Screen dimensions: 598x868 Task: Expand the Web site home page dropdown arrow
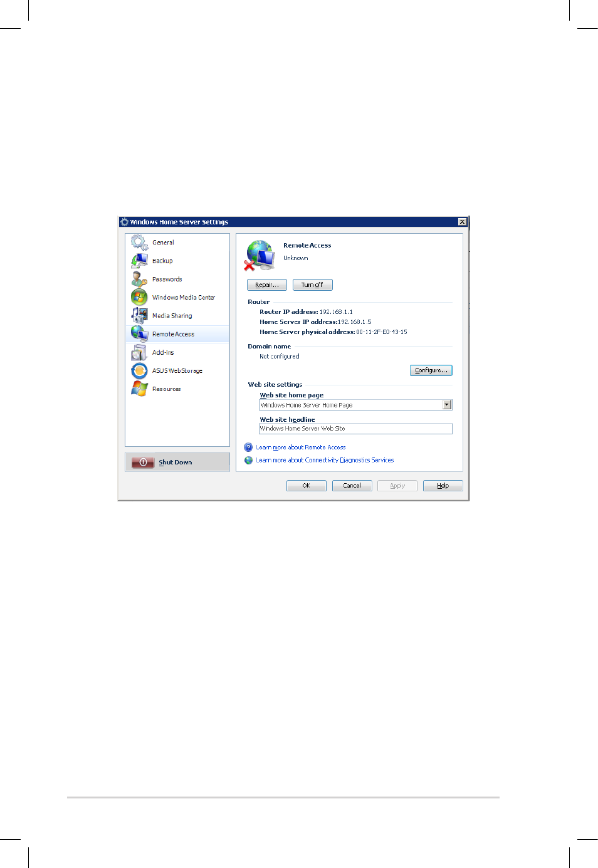(447, 405)
